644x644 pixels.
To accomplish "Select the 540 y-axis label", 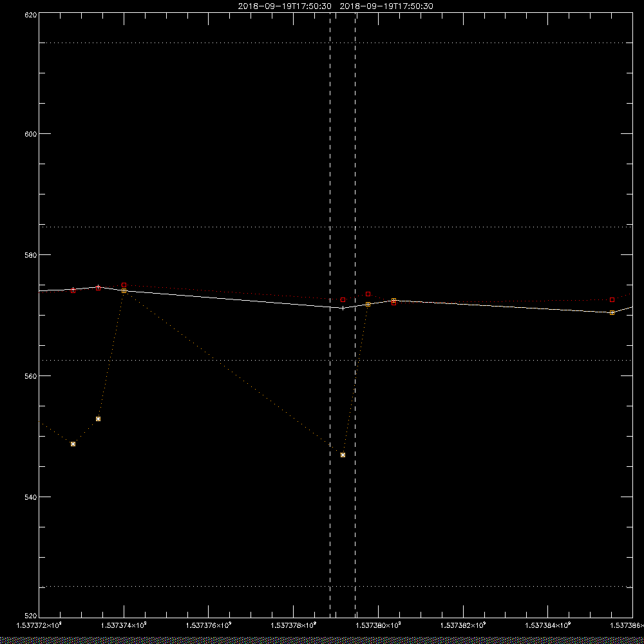I will [x=31, y=497].
